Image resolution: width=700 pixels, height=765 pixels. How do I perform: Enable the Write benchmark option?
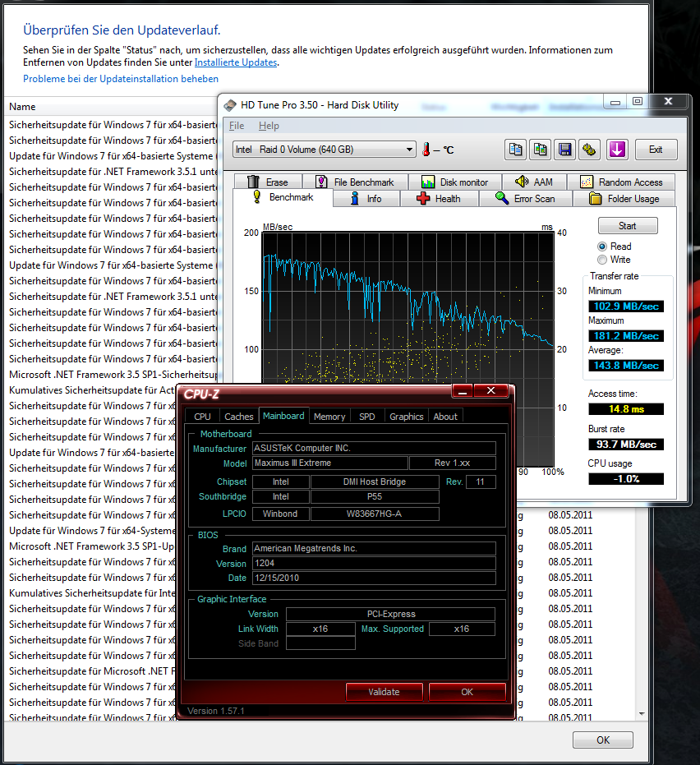[603, 259]
